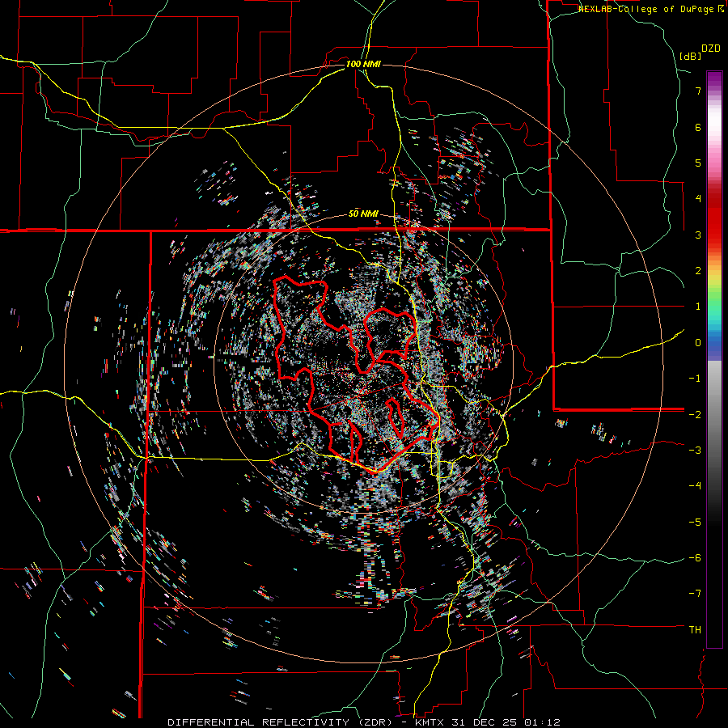Click the legend value -3
This screenshot has height=728, width=728.
695,451
